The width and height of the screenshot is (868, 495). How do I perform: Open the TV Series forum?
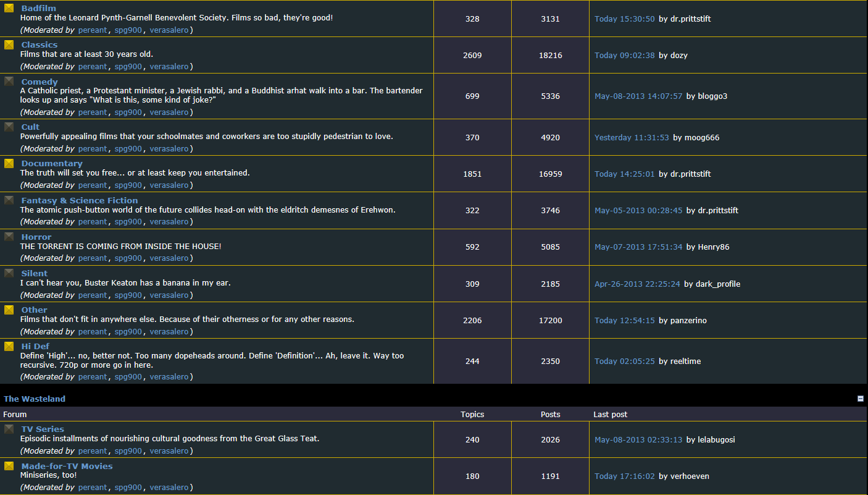click(x=43, y=429)
